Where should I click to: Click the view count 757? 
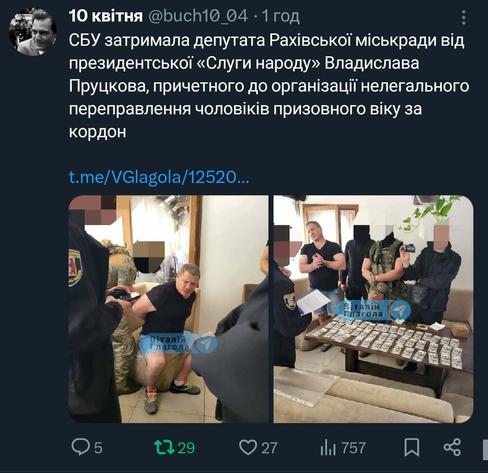tap(353, 448)
